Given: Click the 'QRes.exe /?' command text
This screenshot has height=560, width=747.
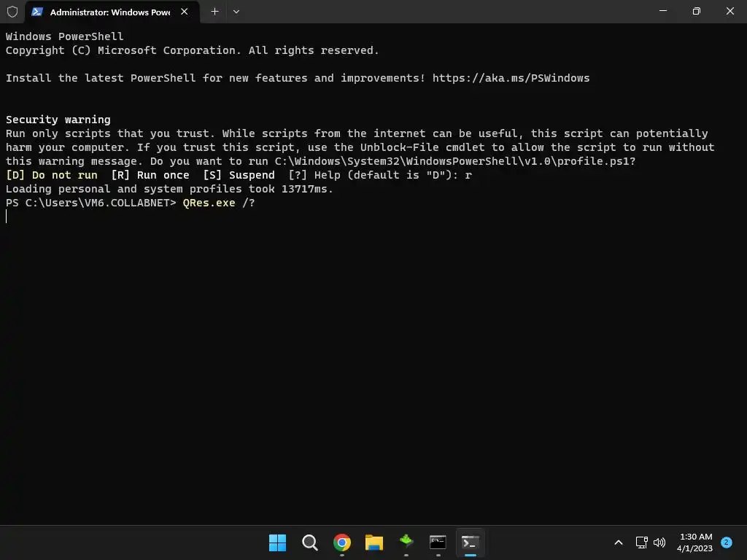Looking at the screenshot, I should pyautogui.click(x=219, y=203).
